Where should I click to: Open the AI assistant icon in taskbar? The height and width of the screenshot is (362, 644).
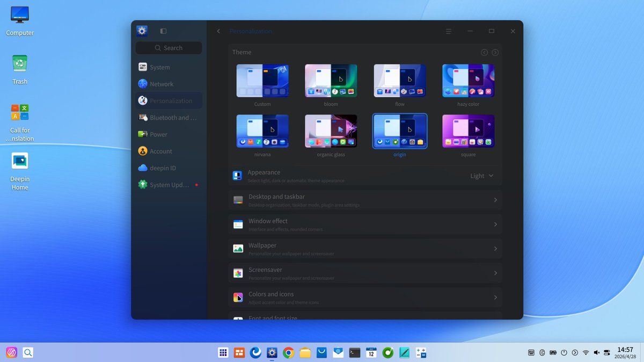pyautogui.click(x=11, y=353)
